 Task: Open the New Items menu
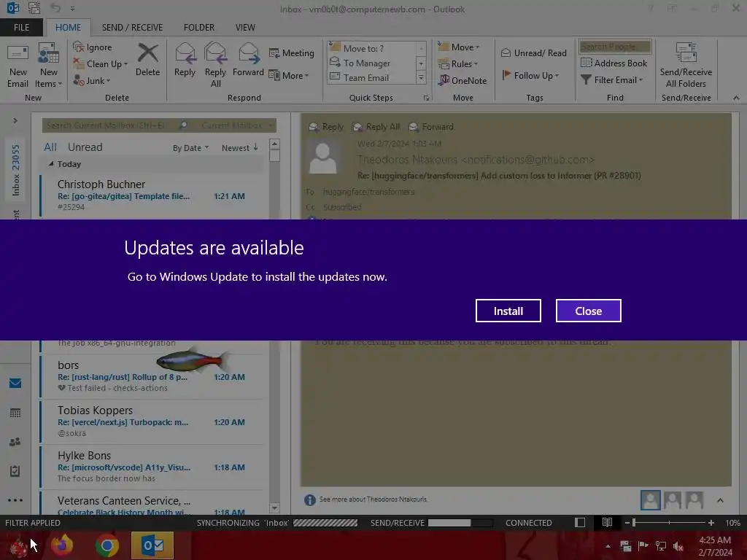point(49,66)
